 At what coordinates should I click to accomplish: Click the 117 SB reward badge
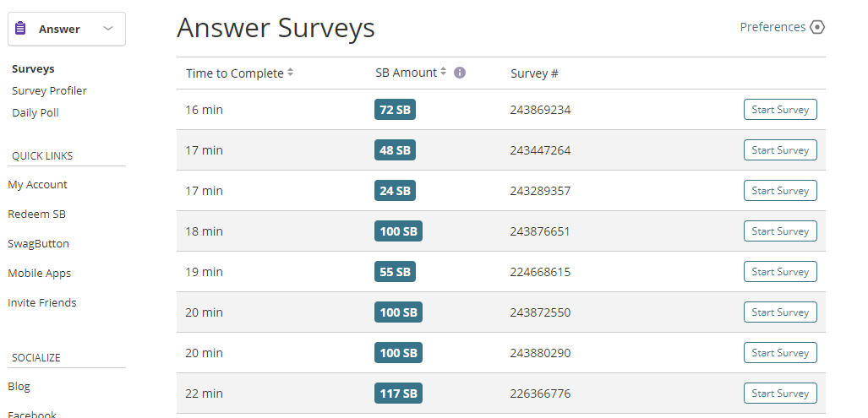tap(398, 394)
